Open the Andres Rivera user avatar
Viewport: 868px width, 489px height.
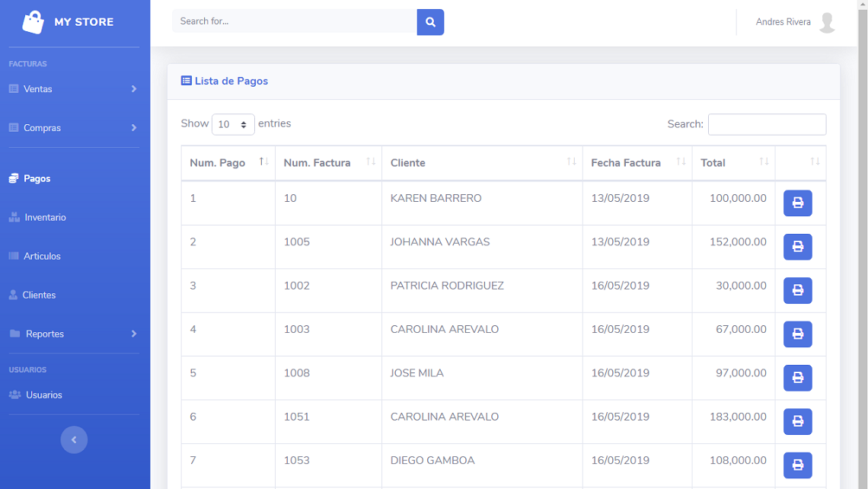pos(827,22)
